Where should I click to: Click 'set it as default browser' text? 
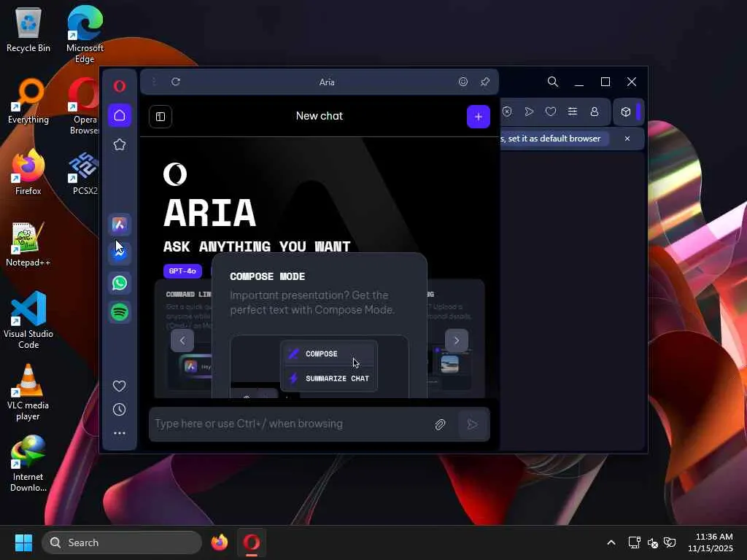(x=554, y=139)
